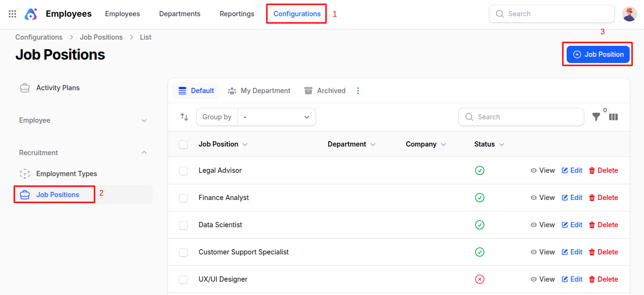Check the Finance Analyst row checkbox
Viewport: 644px width, 295px height.
coord(183,198)
